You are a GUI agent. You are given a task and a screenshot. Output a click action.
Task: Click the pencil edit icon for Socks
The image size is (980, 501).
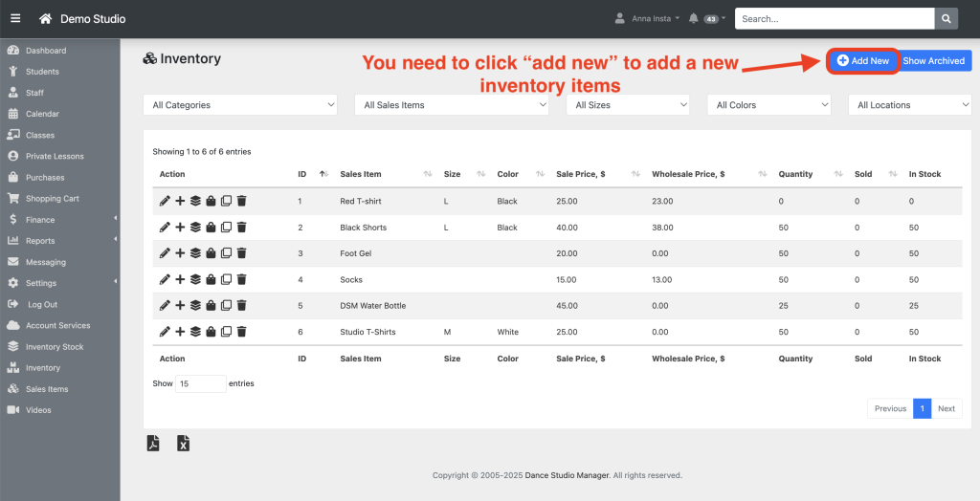pos(165,280)
